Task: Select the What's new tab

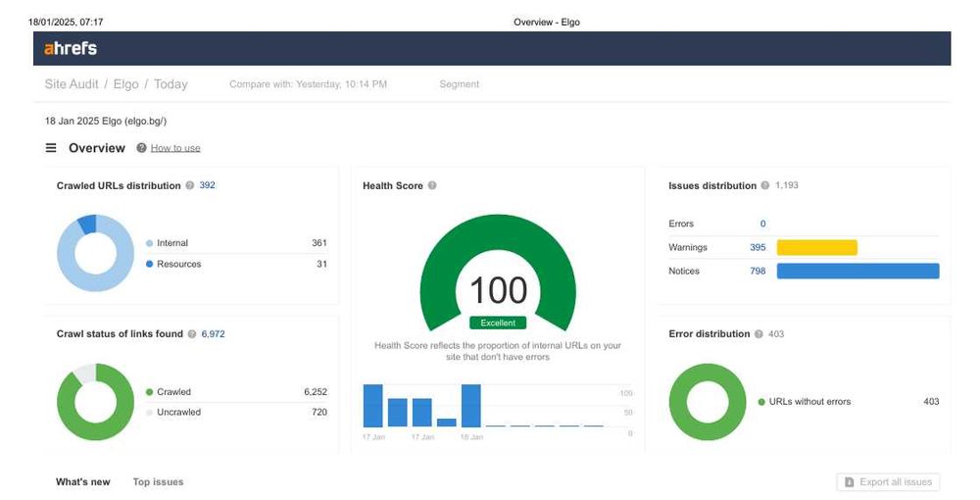Action: click(x=83, y=482)
